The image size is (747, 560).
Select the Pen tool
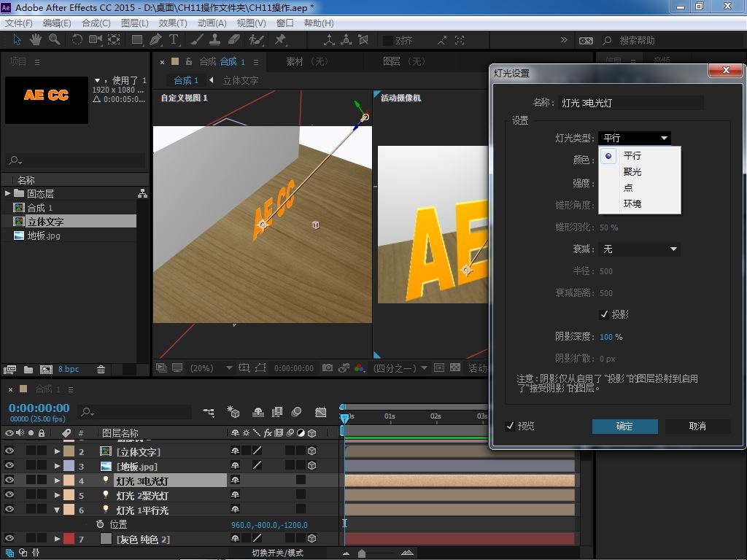(x=155, y=40)
